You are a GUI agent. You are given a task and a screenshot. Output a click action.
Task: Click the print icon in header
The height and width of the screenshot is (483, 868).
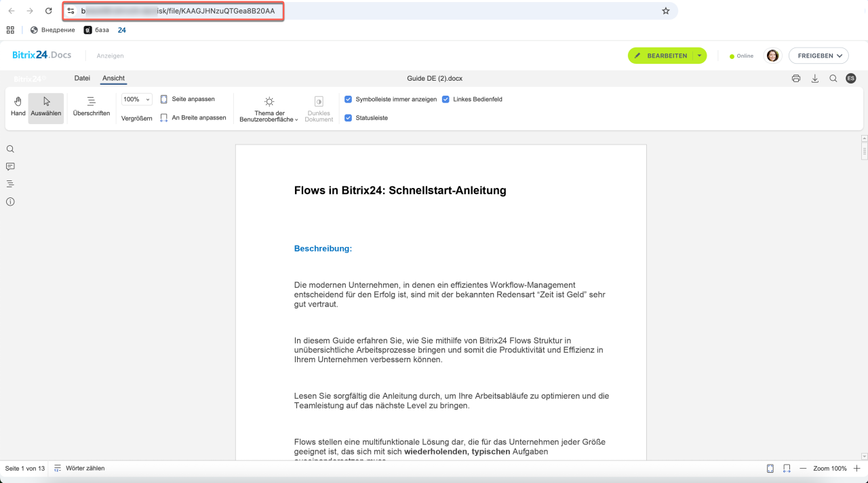click(x=796, y=79)
